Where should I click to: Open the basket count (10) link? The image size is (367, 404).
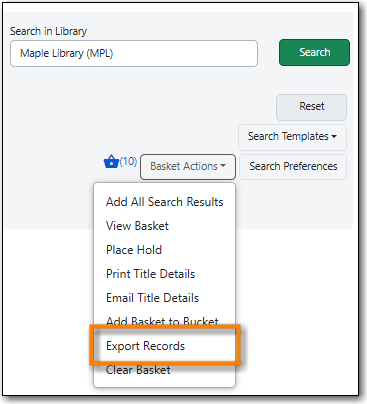point(128,161)
